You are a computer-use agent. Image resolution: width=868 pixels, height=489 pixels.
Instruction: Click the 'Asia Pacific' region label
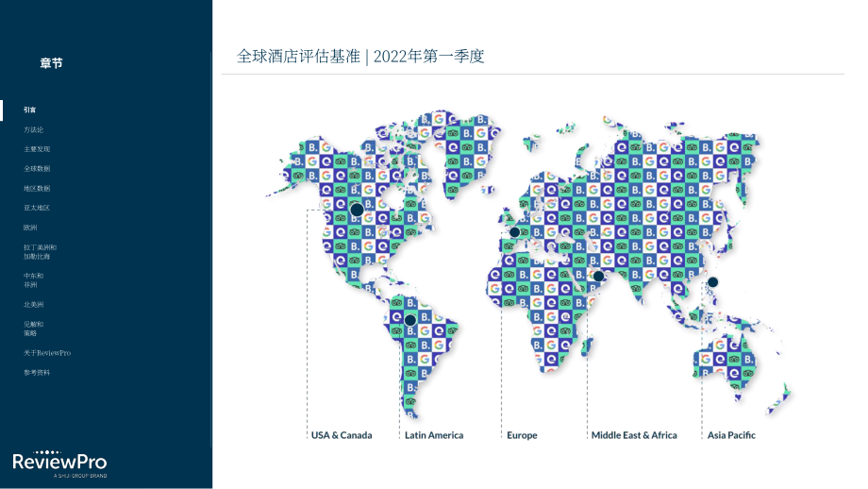pyautogui.click(x=731, y=435)
